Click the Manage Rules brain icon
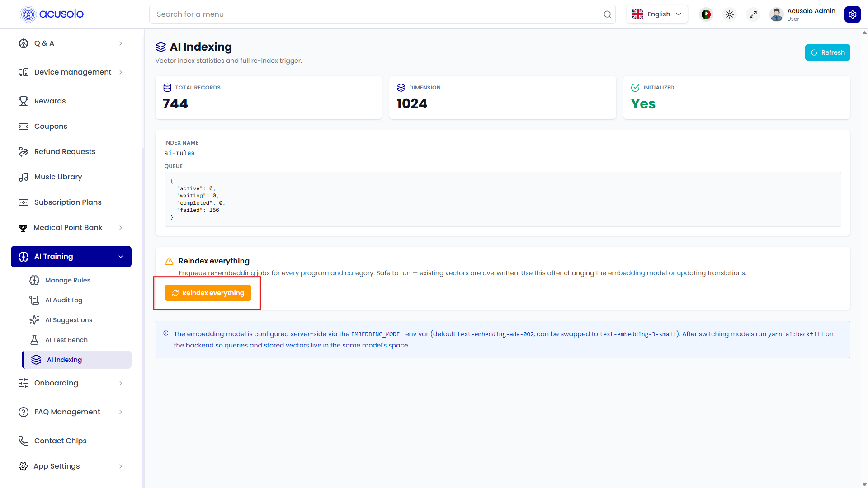Screen dimensions: 868x488 (x=34, y=280)
